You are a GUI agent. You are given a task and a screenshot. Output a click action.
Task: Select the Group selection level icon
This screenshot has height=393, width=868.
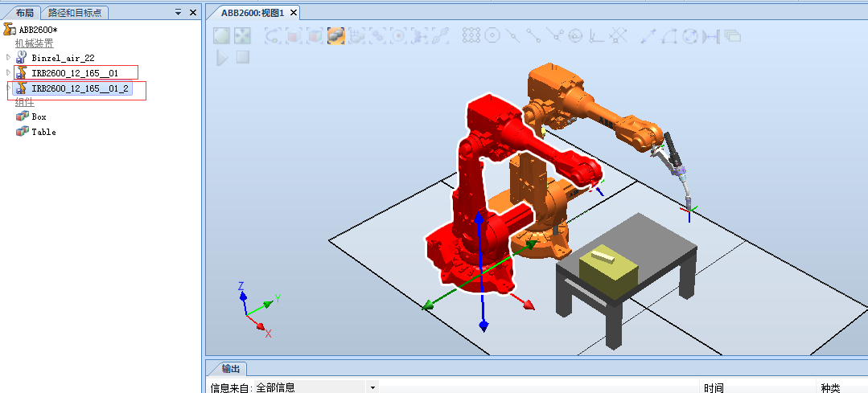click(x=356, y=36)
